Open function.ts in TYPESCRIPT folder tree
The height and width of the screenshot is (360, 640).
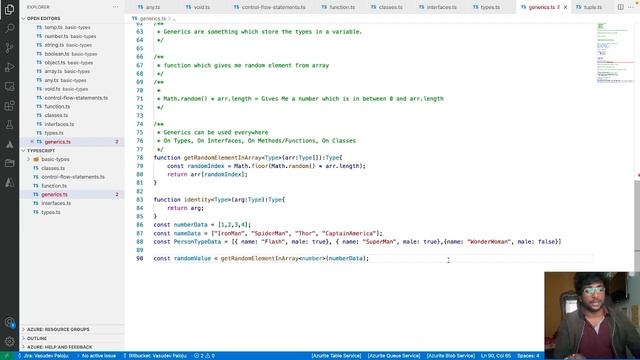point(72,186)
